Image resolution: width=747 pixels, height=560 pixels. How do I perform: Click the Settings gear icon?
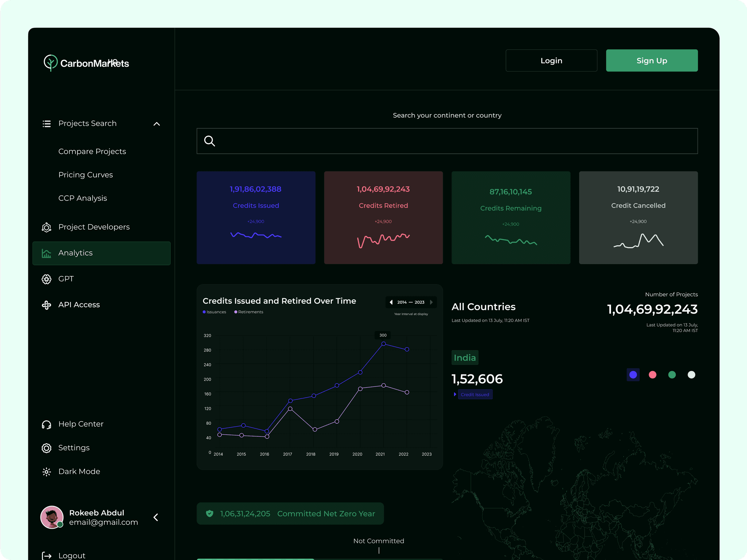(46, 448)
